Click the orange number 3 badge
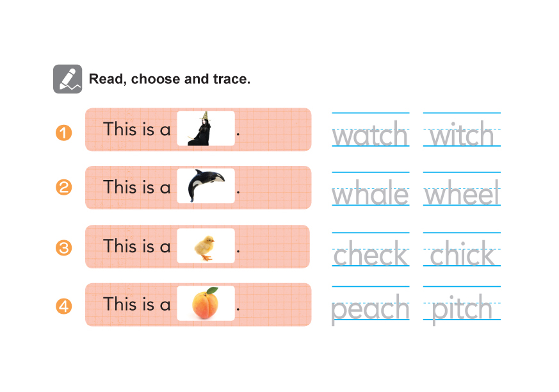 tap(64, 247)
